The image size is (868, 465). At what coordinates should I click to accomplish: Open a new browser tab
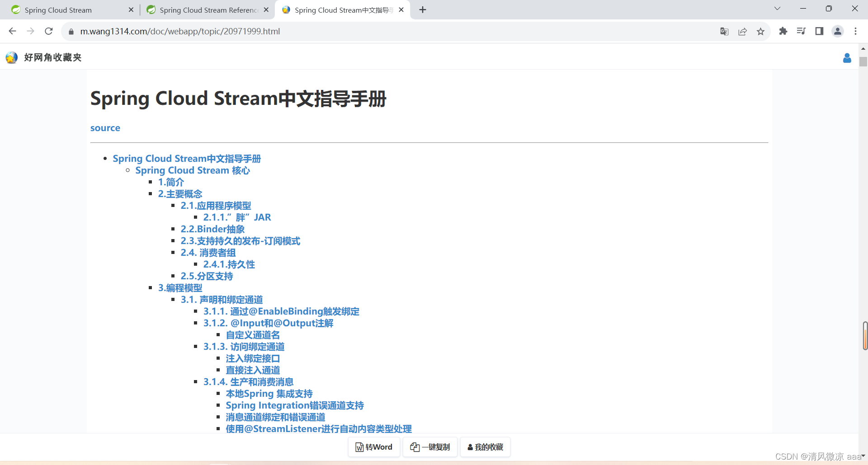coord(423,9)
